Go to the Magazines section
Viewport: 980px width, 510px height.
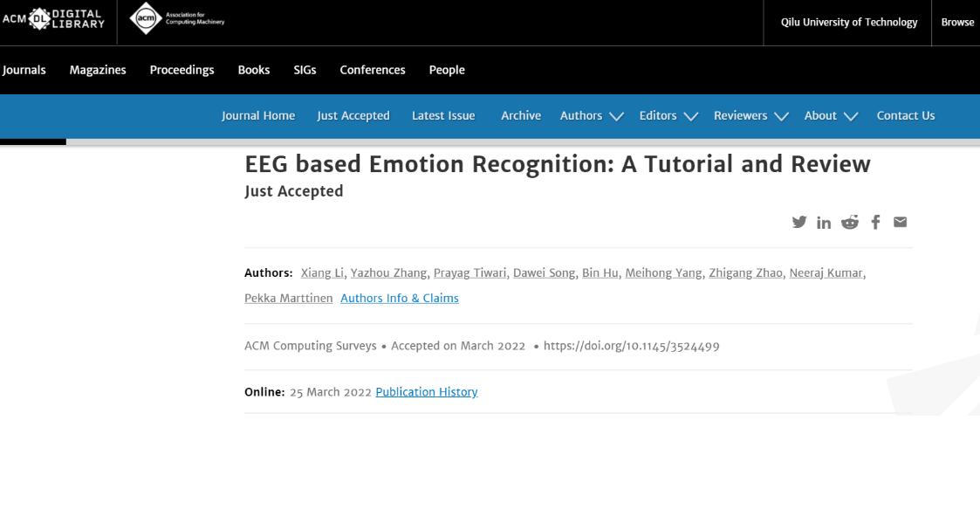98,70
